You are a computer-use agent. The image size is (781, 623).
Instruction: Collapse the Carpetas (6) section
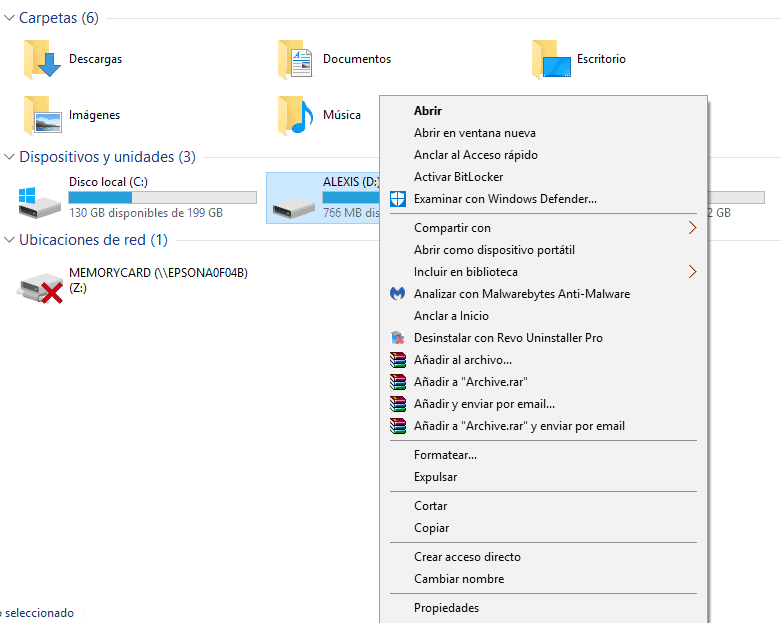[9, 18]
